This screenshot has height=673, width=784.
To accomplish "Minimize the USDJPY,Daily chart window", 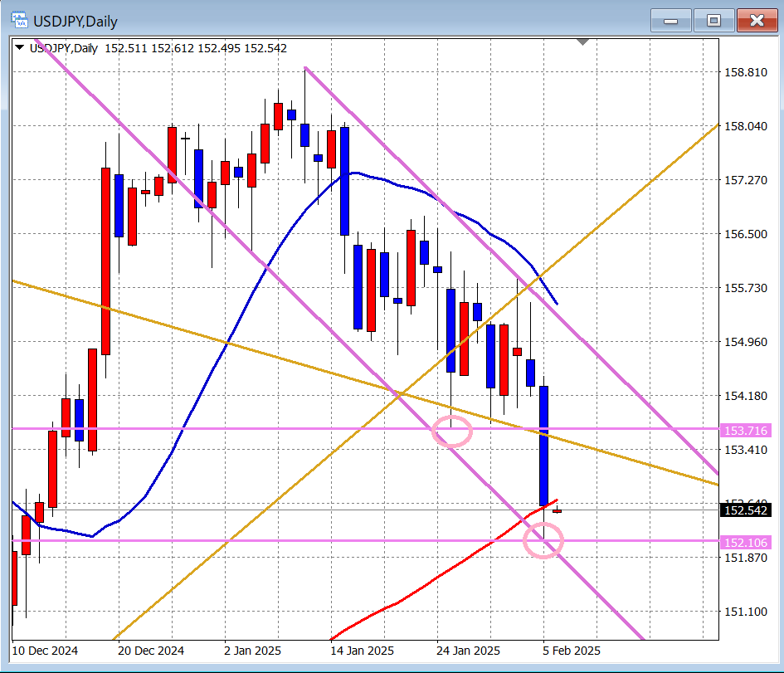I will click(x=671, y=19).
